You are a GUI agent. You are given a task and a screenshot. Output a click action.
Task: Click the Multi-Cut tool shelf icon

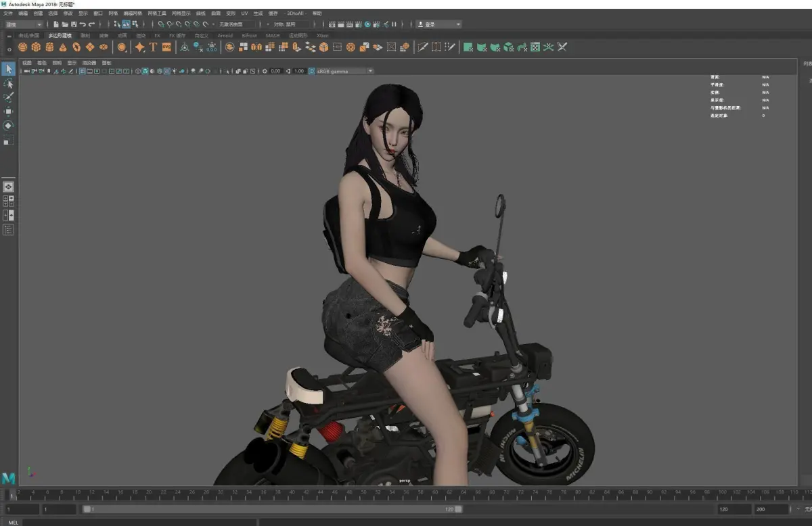pyautogui.click(x=423, y=47)
